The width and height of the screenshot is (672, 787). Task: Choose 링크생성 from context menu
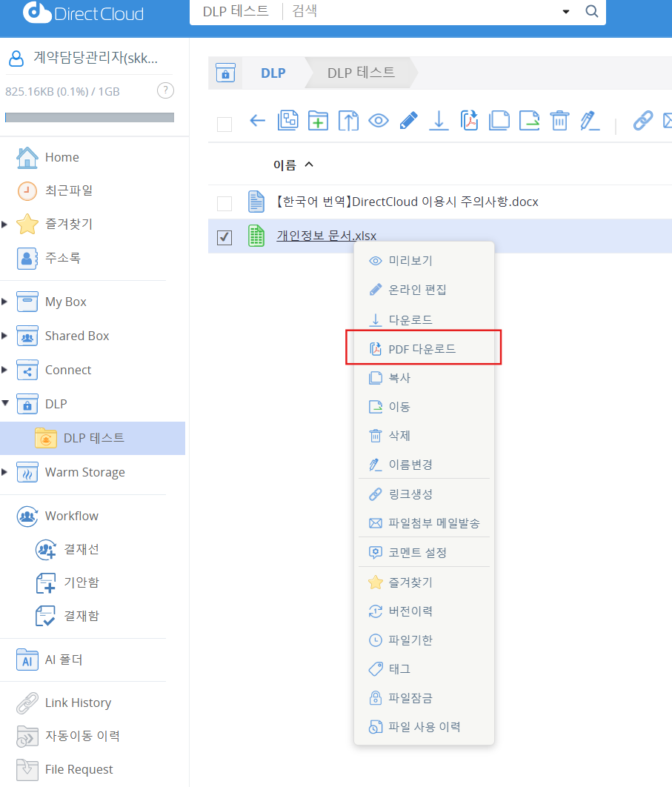pyautogui.click(x=424, y=494)
